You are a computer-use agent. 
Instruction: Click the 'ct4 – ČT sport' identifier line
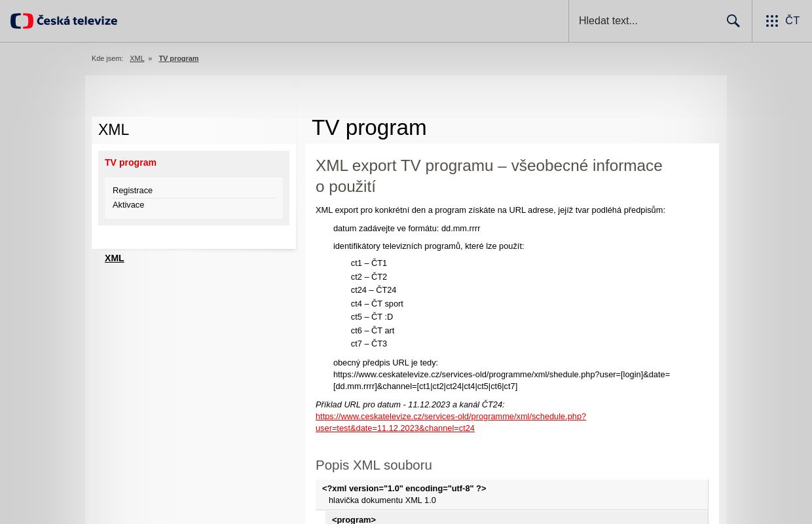(x=377, y=304)
